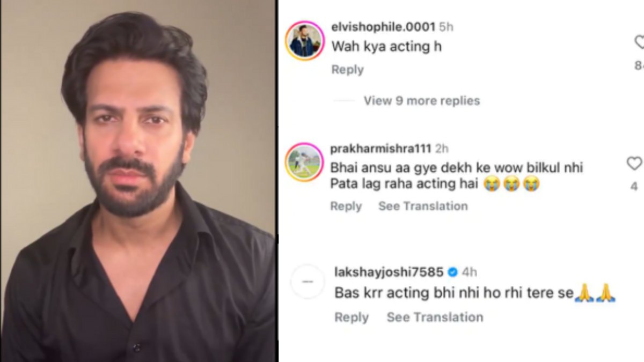See Translation of prakharmishra111's comment
644x362 pixels.
(423, 206)
